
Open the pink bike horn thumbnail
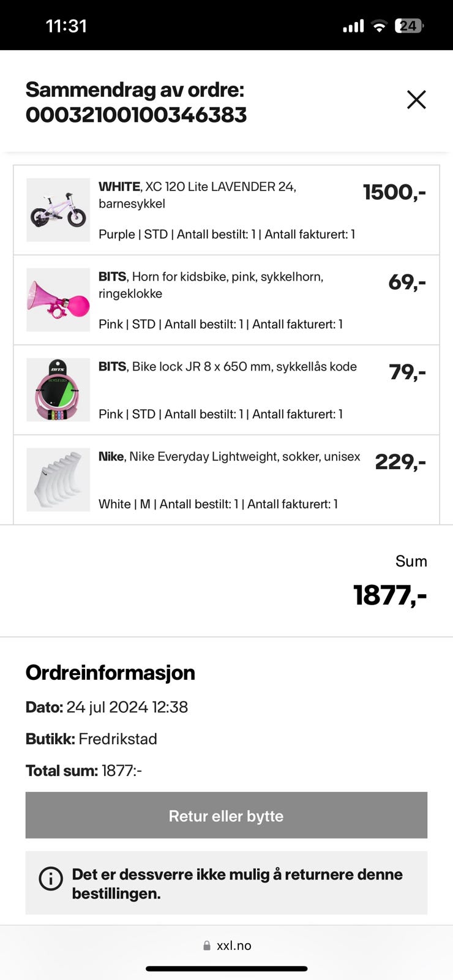[x=58, y=300]
